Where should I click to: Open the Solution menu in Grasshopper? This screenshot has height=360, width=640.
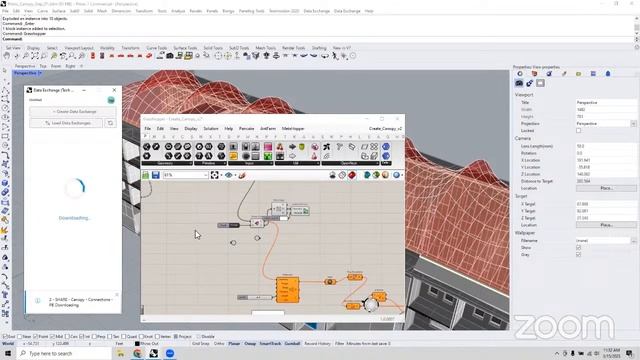coord(211,129)
